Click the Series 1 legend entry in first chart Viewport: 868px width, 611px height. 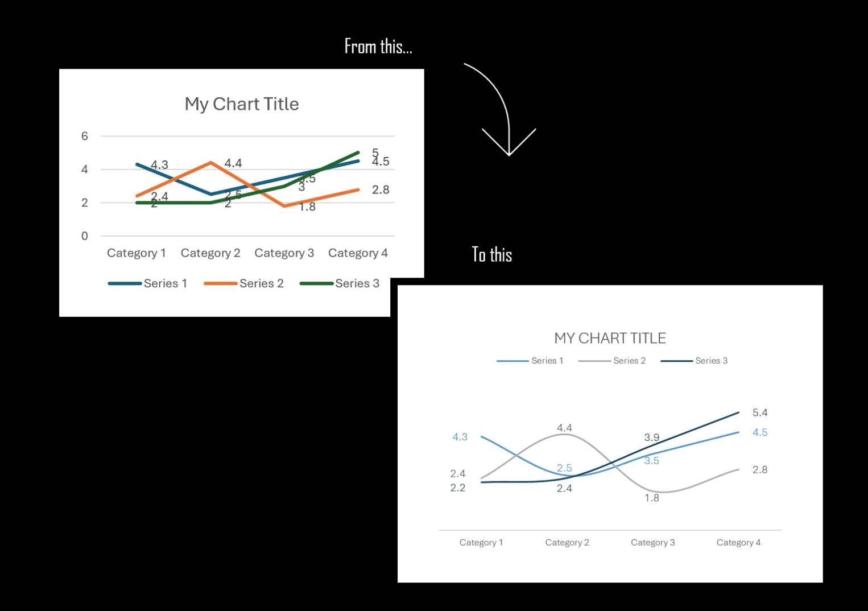[147, 283]
